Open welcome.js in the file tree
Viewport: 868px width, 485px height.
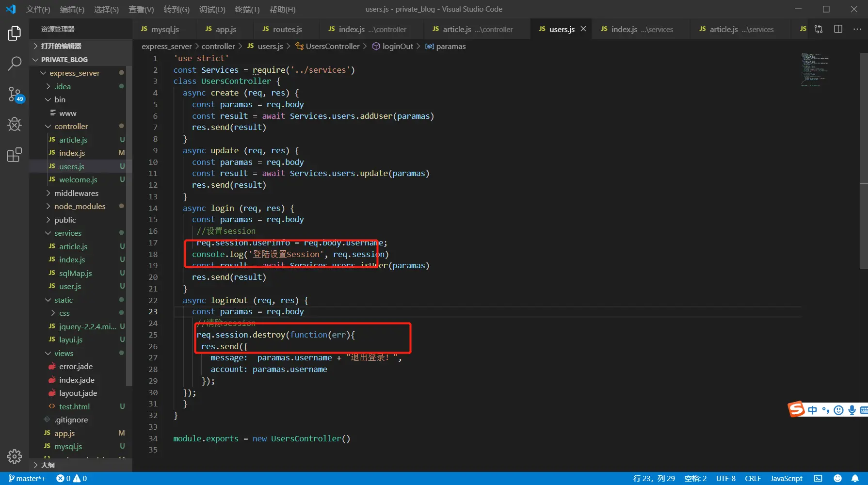tap(78, 179)
